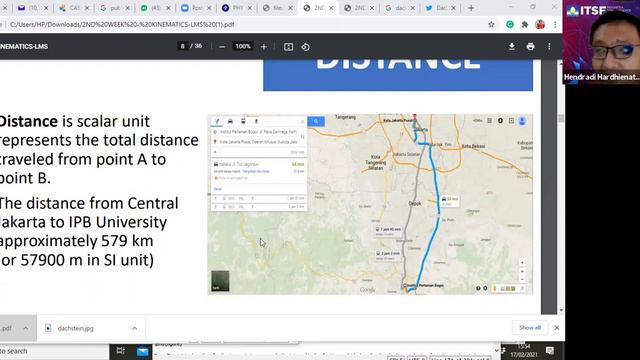Open the Chrome three-dot menu

click(555, 24)
